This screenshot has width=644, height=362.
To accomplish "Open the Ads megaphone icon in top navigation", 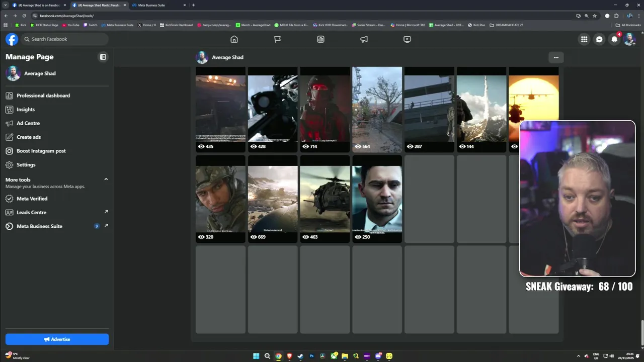I will coord(364,39).
